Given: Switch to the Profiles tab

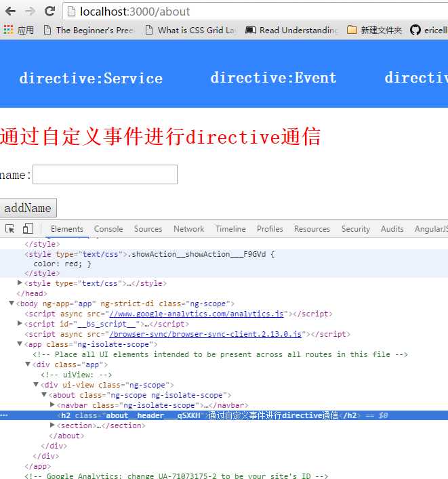Looking at the screenshot, I should tap(270, 229).
